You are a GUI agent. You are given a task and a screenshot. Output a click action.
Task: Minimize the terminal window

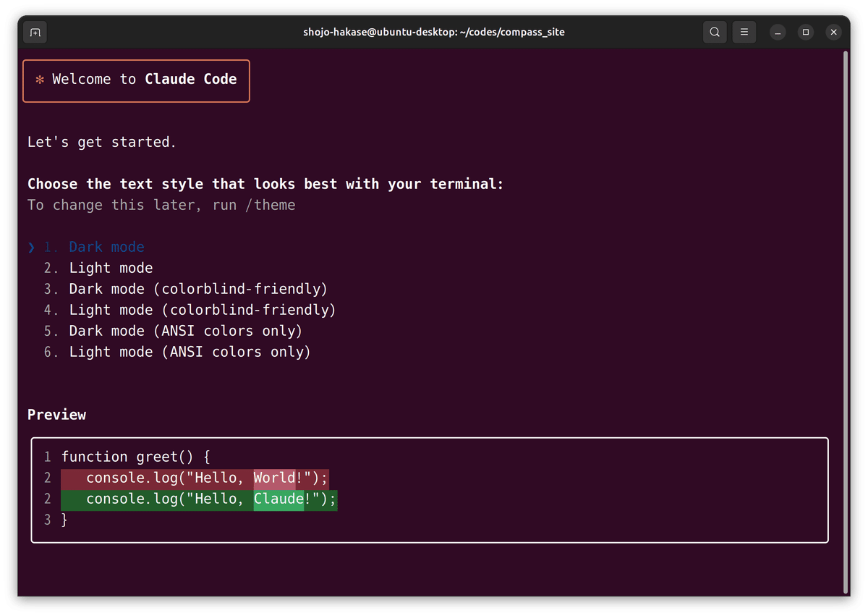click(778, 32)
